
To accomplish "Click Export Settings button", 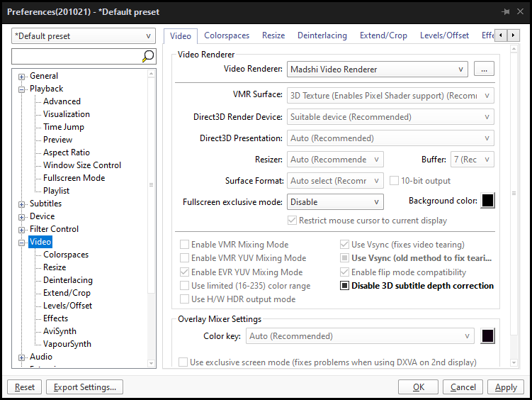I will tap(85, 387).
